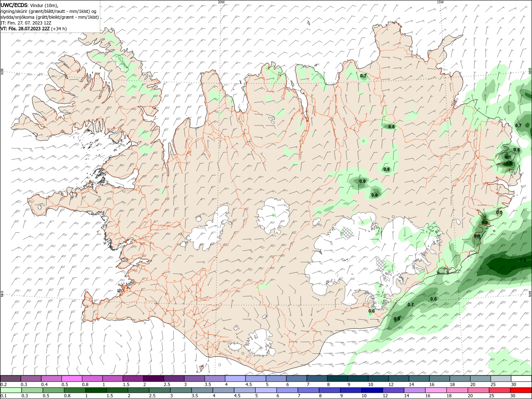The width and height of the screenshot is (532, 399).
Task: Click the bright pink 0.5 swatch in upper legend
Action: coord(71,379)
